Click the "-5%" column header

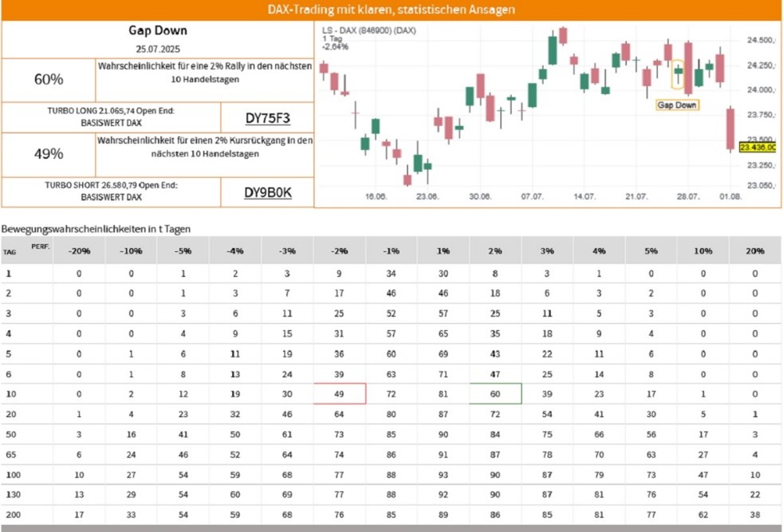point(183,250)
